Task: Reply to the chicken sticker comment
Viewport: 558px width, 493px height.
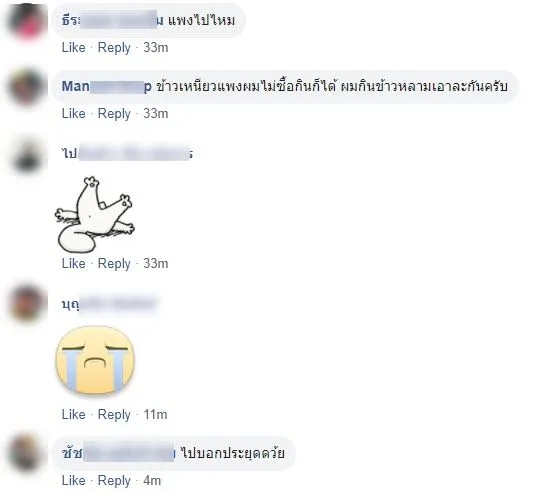Action: click(x=114, y=264)
